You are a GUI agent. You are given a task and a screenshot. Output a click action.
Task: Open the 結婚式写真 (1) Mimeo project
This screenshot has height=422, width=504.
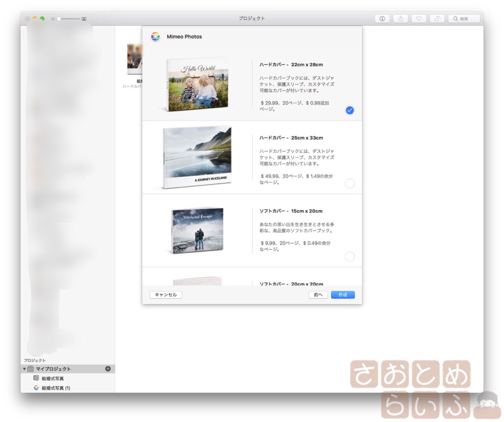56,388
